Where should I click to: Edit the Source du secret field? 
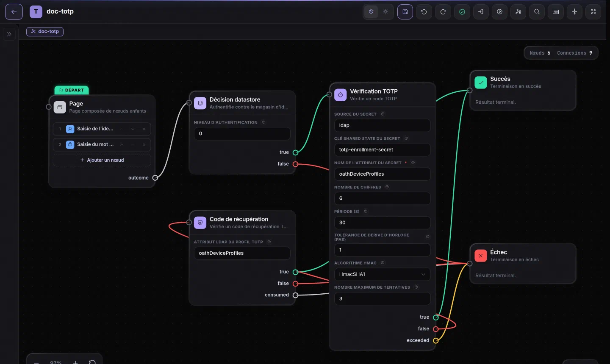[x=382, y=125]
